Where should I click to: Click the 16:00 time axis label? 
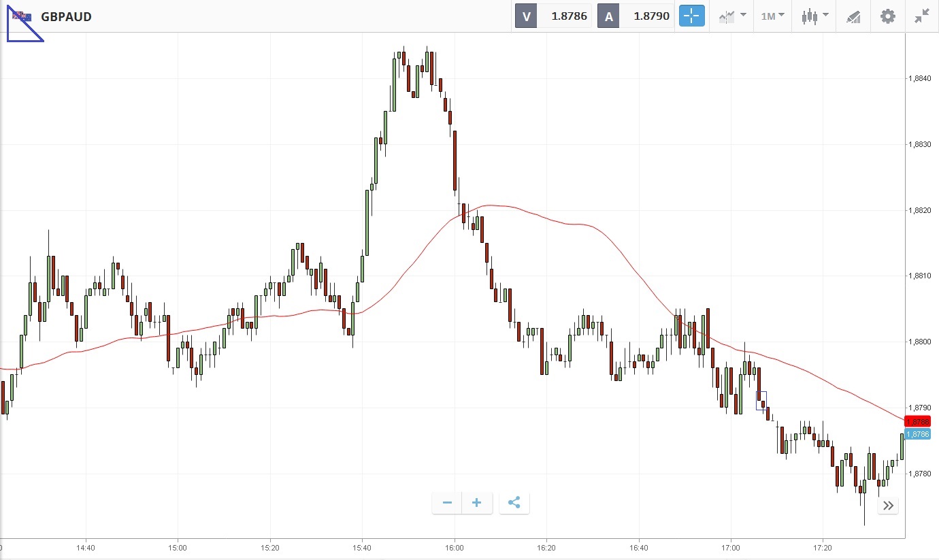click(x=455, y=547)
